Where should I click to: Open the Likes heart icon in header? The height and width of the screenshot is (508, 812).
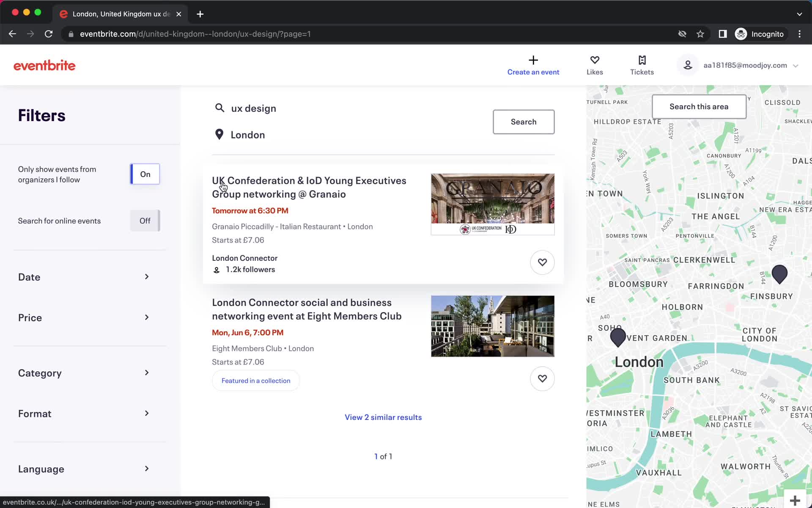coord(595,60)
